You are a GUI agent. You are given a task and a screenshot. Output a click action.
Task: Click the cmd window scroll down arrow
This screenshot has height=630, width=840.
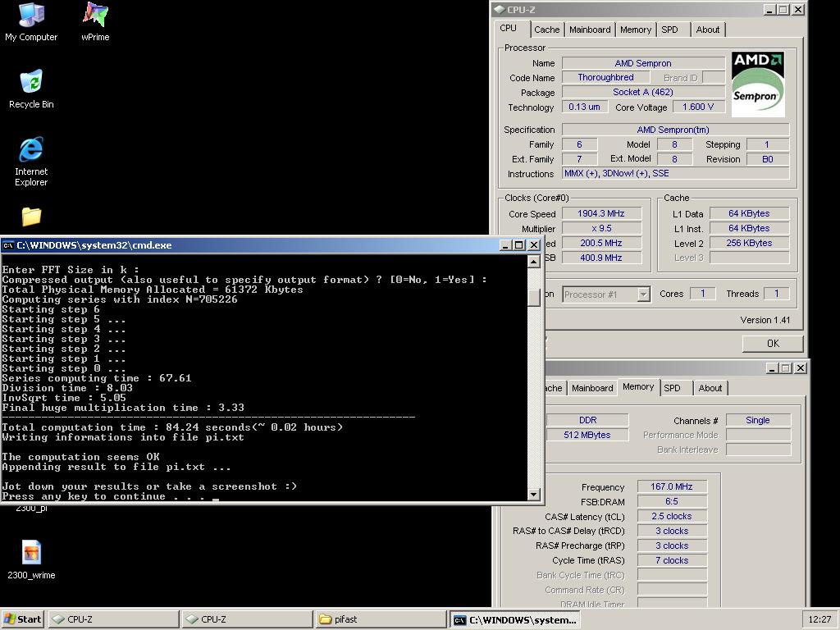click(533, 494)
